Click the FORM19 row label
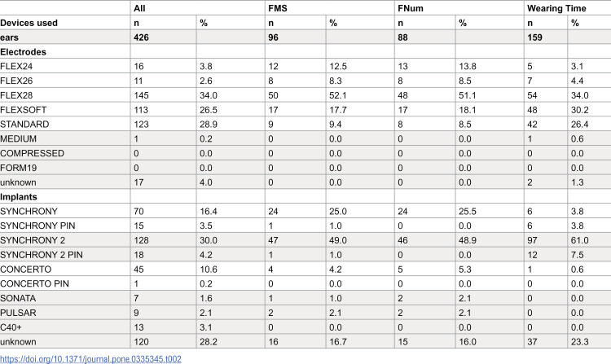 (18, 169)
